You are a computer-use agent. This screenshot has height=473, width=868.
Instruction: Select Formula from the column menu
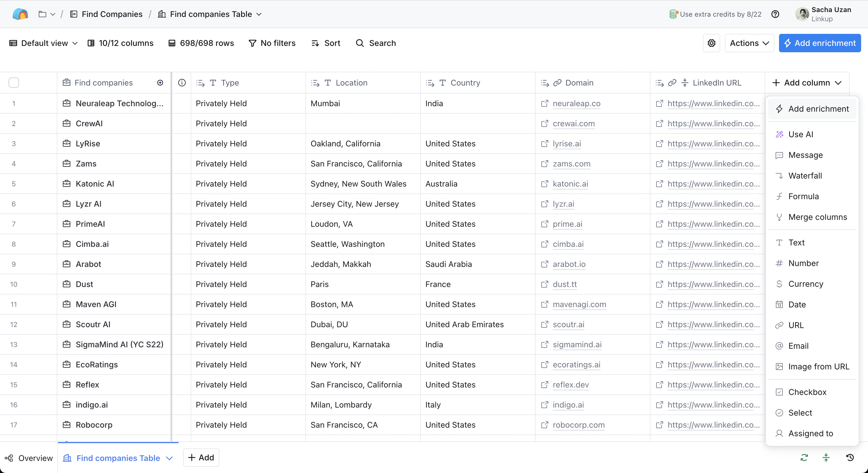(803, 196)
